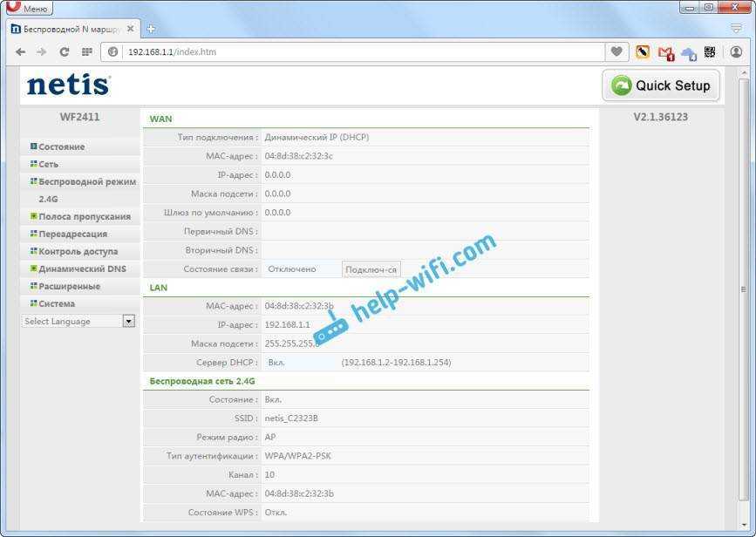Image resolution: width=756 pixels, height=537 pixels.
Task: Reload the router page
Action: tap(64, 52)
